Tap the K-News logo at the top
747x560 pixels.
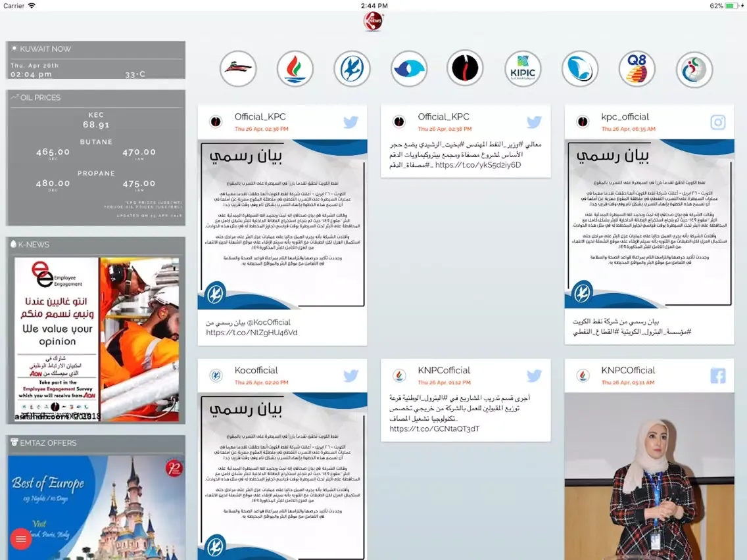(373, 21)
